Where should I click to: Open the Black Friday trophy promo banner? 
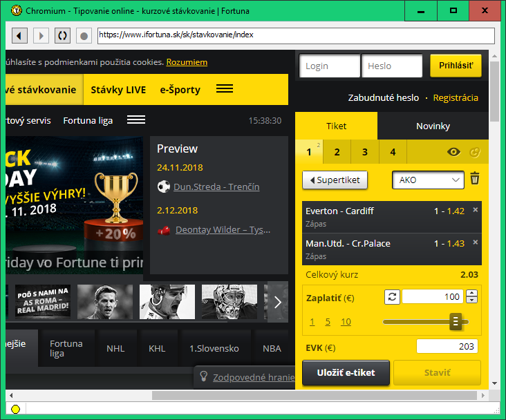pos(74,205)
